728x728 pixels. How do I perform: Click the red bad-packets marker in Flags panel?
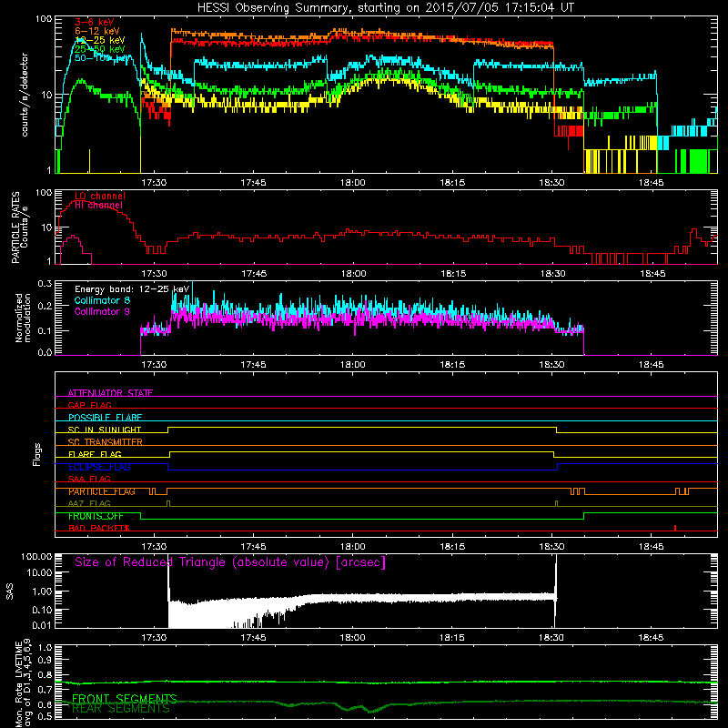674,528
